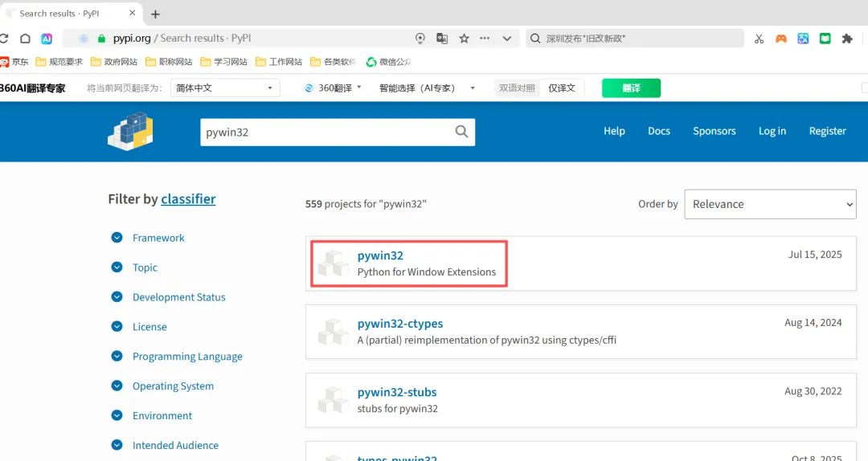Screen dimensions: 868x461
Task: Click the page translate icon in address bar
Action: point(442,39)
